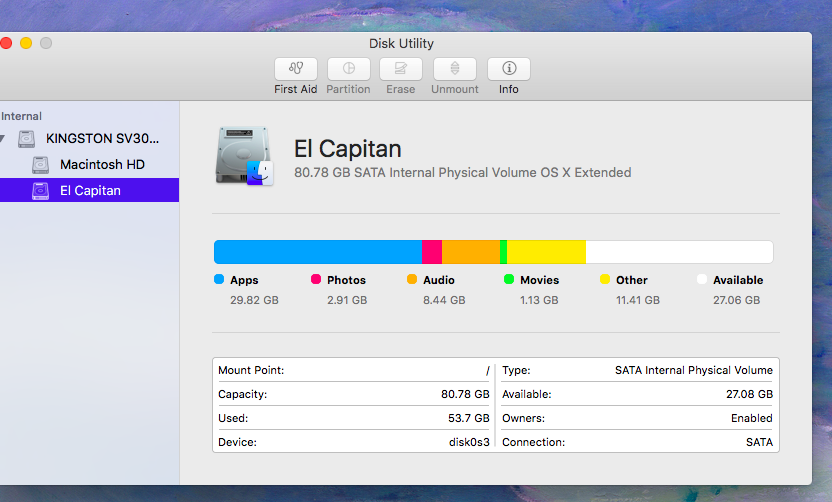Viewport: 832px width, 502px height.
Task: Run First Aid on the volume
Action: point(296,68)
